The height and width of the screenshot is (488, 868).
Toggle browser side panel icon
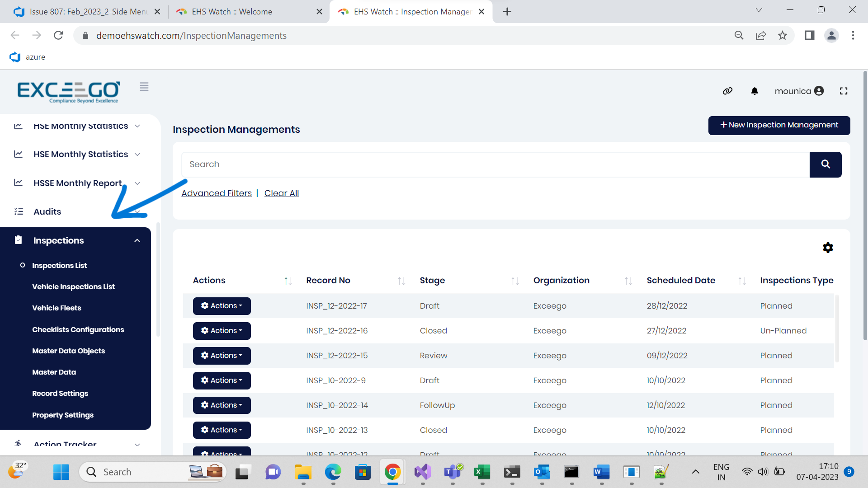point(809,35)
